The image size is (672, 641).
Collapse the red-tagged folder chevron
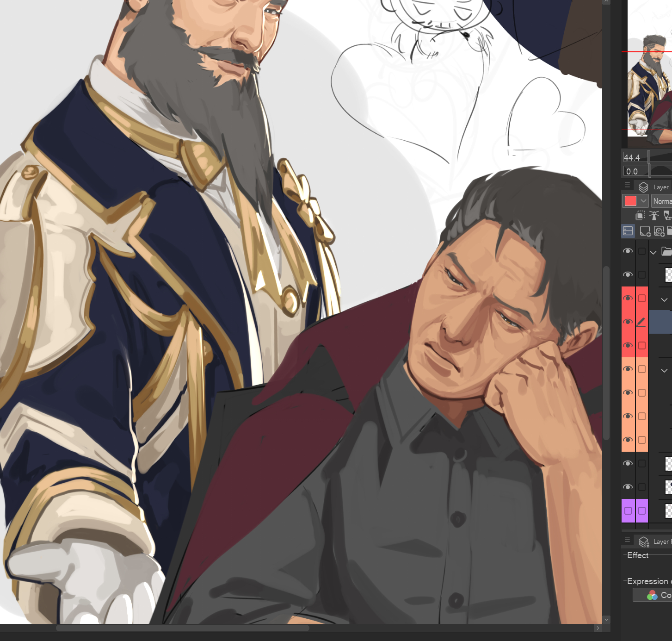664,300
